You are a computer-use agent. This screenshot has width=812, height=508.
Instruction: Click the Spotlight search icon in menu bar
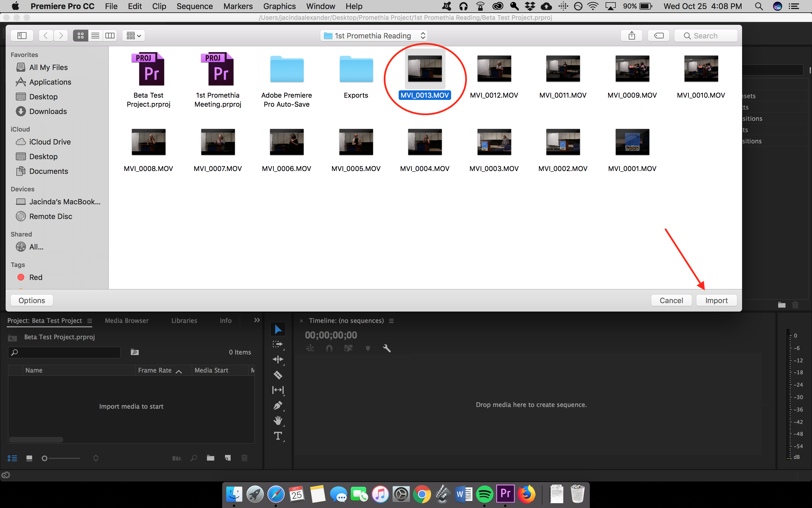click(x=759, y=6)
